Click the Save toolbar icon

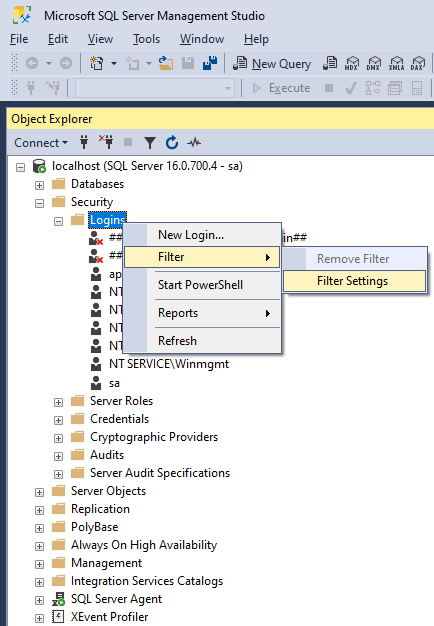[x=188, y=63]
